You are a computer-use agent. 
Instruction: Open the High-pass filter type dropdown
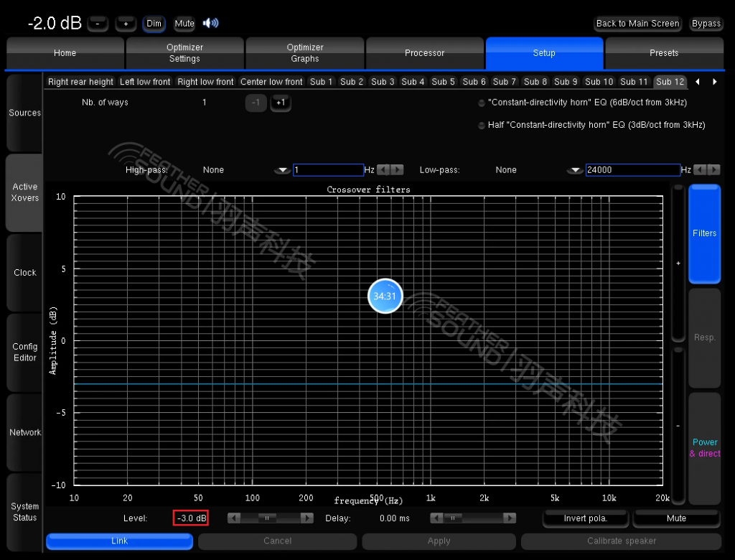pos(283,170)
